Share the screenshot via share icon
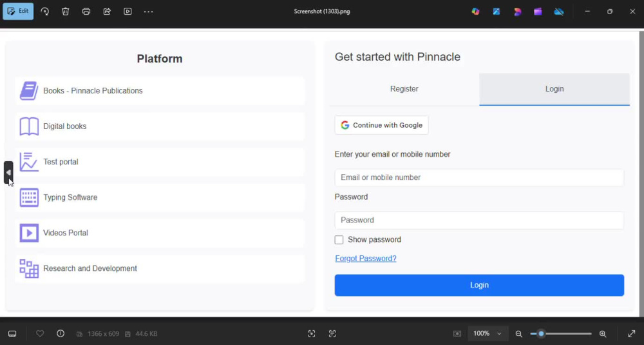This screenshot has height=345, width=644. click(107, 12)
